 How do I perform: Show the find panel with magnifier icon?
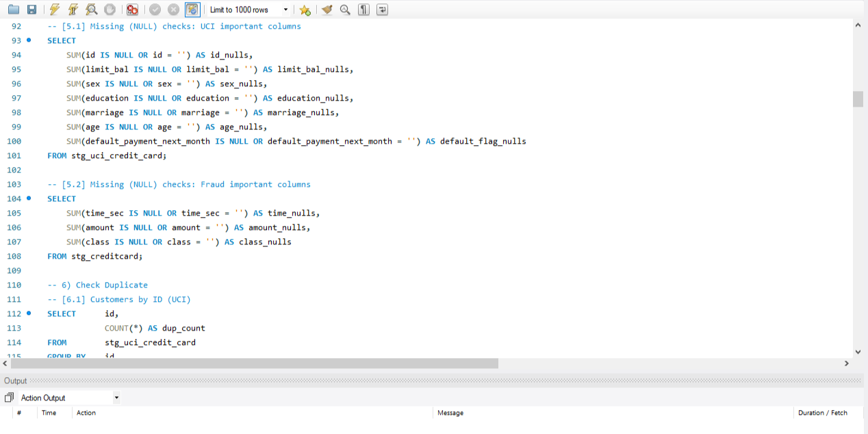[x=346, y=10]
